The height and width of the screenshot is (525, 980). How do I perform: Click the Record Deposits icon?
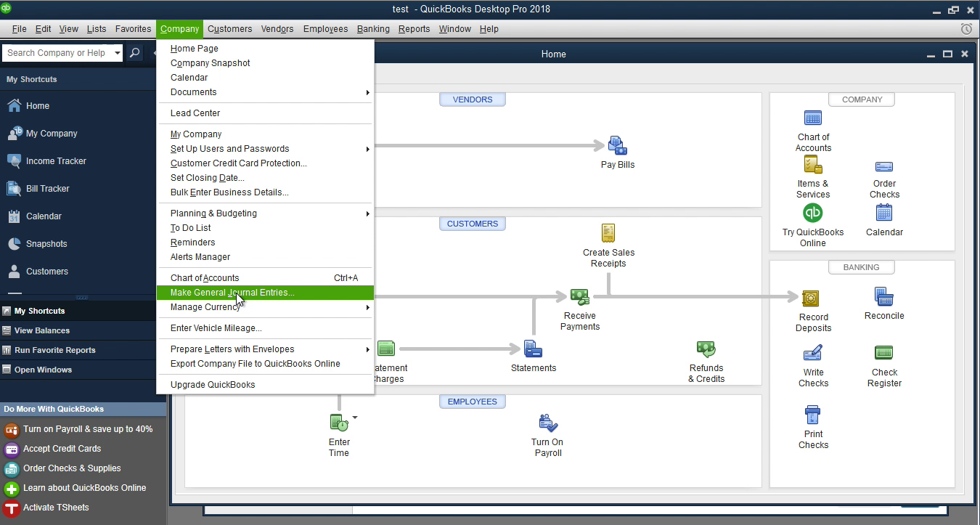pos(811,298)
